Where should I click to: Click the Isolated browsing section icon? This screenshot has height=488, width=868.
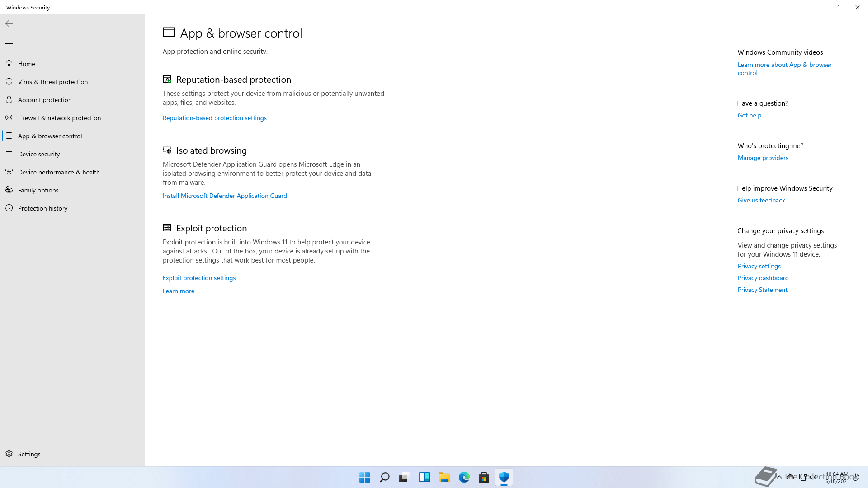coord(167,150)
